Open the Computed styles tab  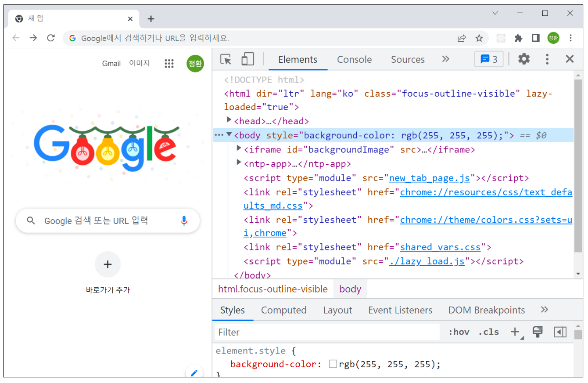(x=284, y=310)
